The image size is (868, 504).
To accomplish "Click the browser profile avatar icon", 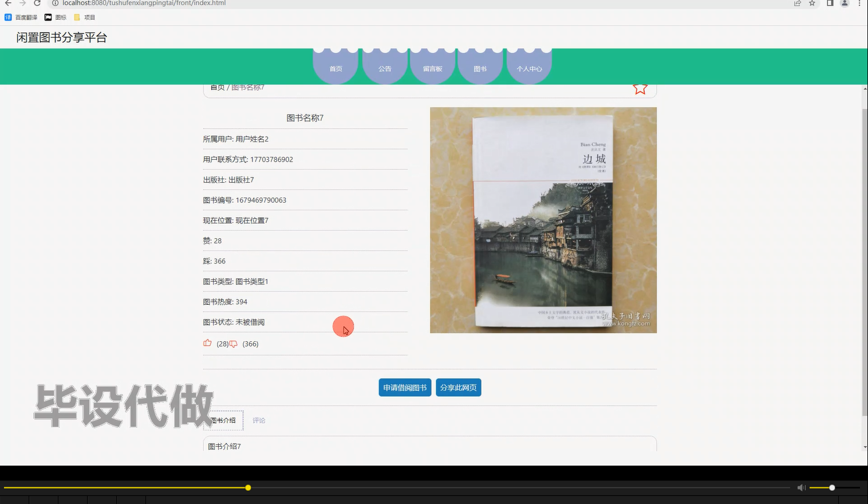I will tap(844, 3).
